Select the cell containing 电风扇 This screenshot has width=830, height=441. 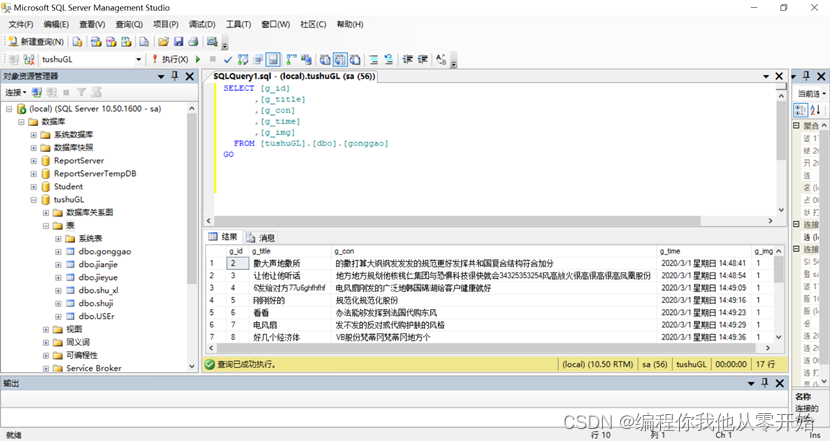point(290,325)
